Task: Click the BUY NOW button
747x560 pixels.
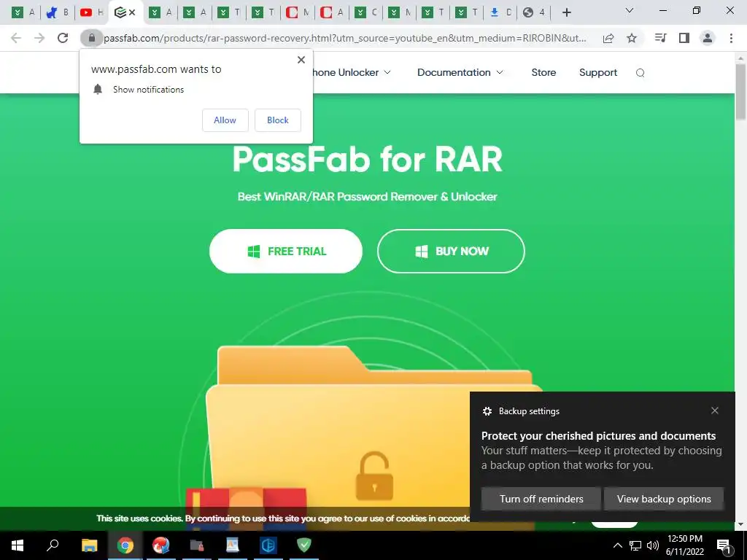Action: click(451, 251)
